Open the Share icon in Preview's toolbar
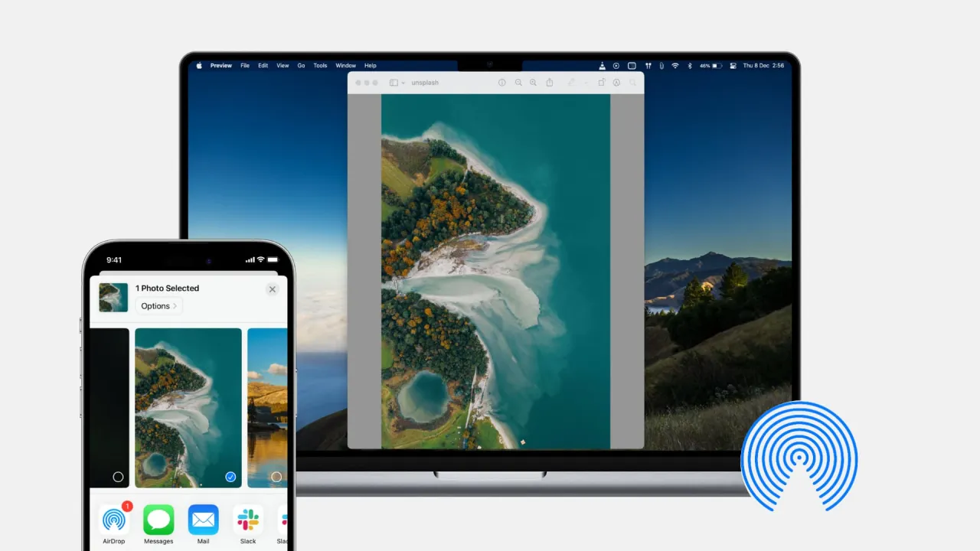This screenshot has height=551, width=980. (x=550, y=82)
